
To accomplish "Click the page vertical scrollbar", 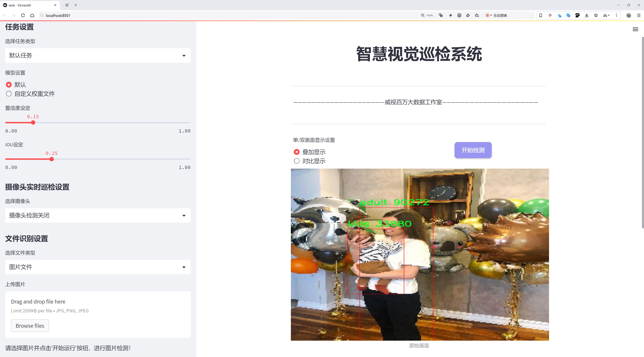I will click(642, 132).
